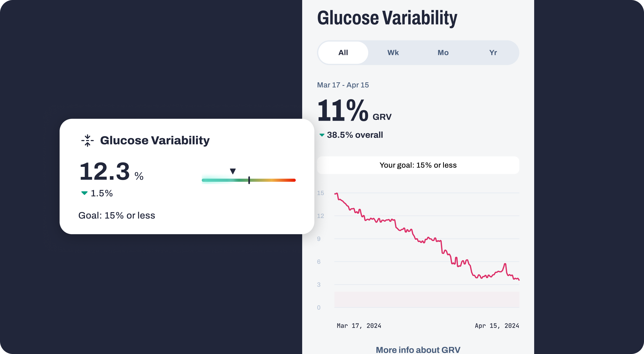Click the Apr 15, 2024 axis label
644x354 pixels.
(x=497, y=326)
